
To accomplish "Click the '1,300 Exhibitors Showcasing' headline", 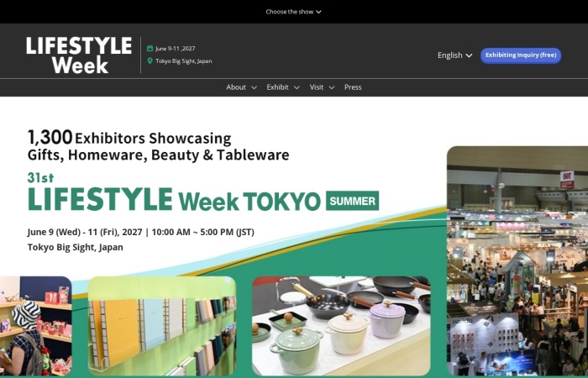I will click(x=129, y=138).
